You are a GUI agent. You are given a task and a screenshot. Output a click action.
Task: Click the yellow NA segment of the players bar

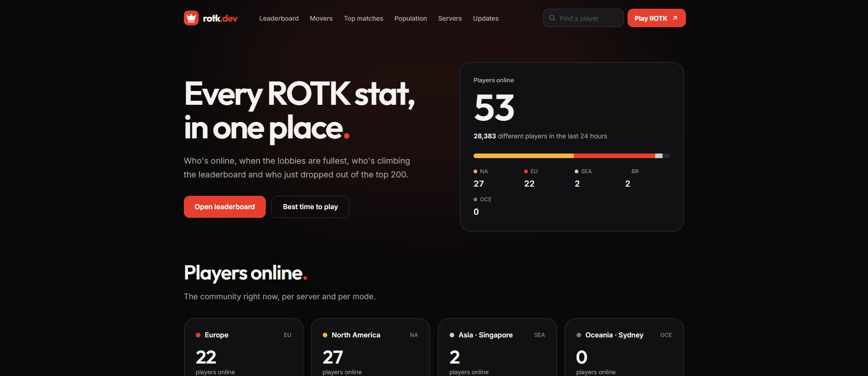coord(524,156)
